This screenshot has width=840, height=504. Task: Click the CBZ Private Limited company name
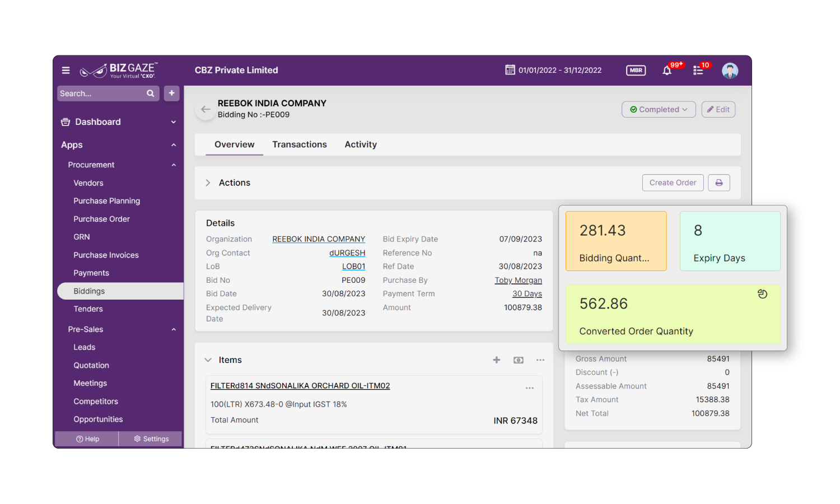[x=236, y=71]
